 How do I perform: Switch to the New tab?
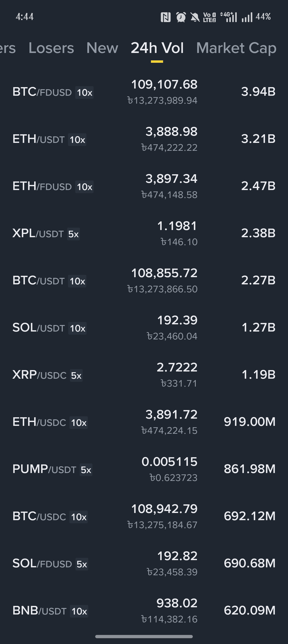[x=102, y=48]
